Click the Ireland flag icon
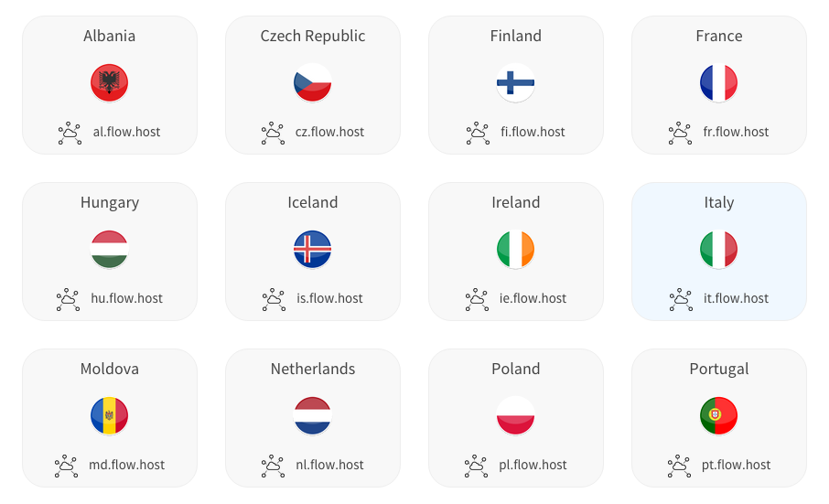This screenshot has height=504, width=829. coord(516,250)
